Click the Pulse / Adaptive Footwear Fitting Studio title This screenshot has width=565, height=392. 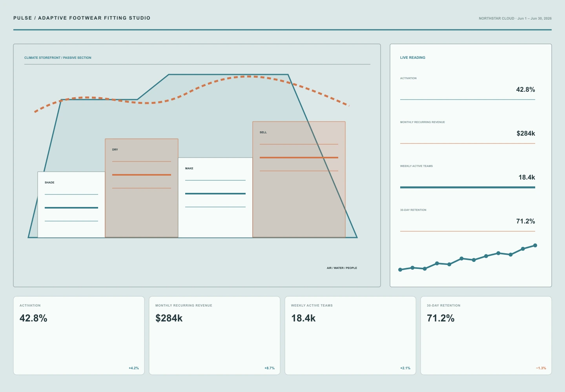[82, 18]
